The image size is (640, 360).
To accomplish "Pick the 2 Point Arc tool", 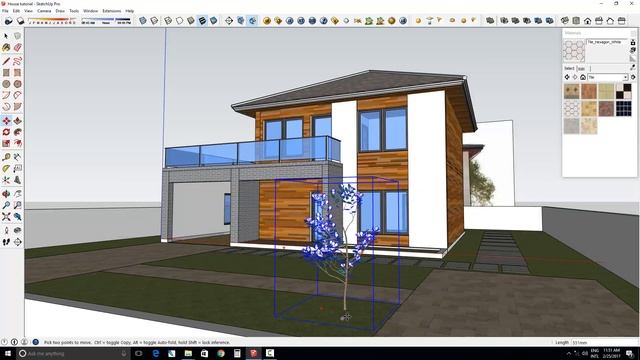I will tap(18, 96).
